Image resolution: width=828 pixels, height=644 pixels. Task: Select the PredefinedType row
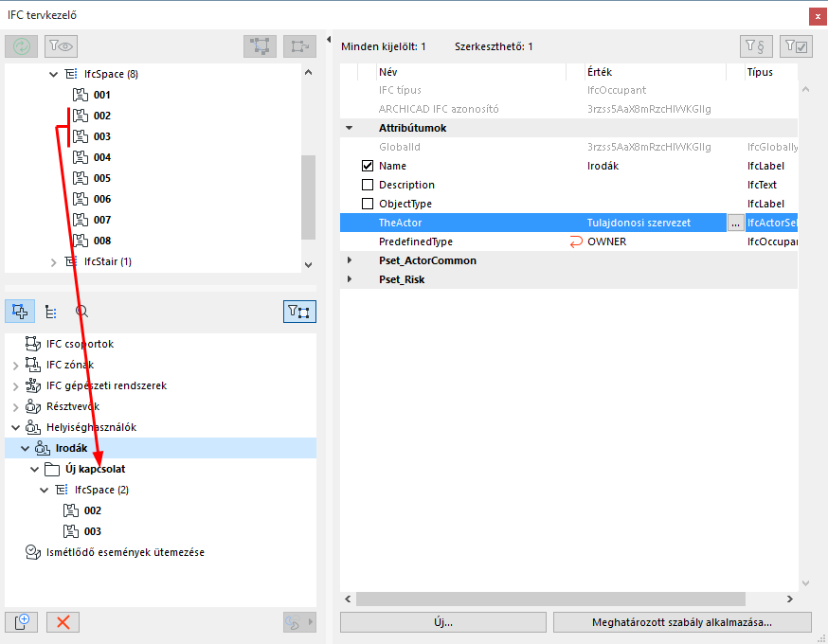coord(568,241)
